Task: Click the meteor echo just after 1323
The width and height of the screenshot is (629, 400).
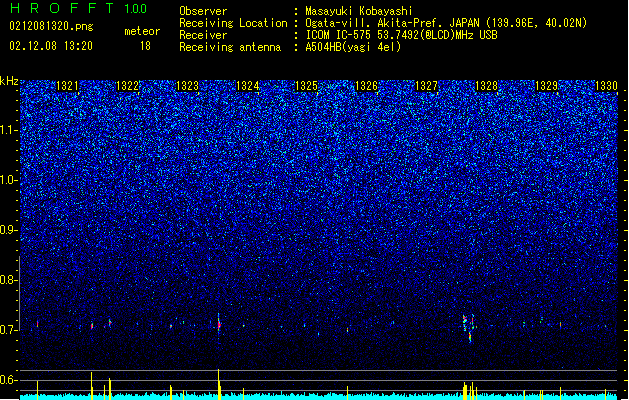Action: point(219,323)
